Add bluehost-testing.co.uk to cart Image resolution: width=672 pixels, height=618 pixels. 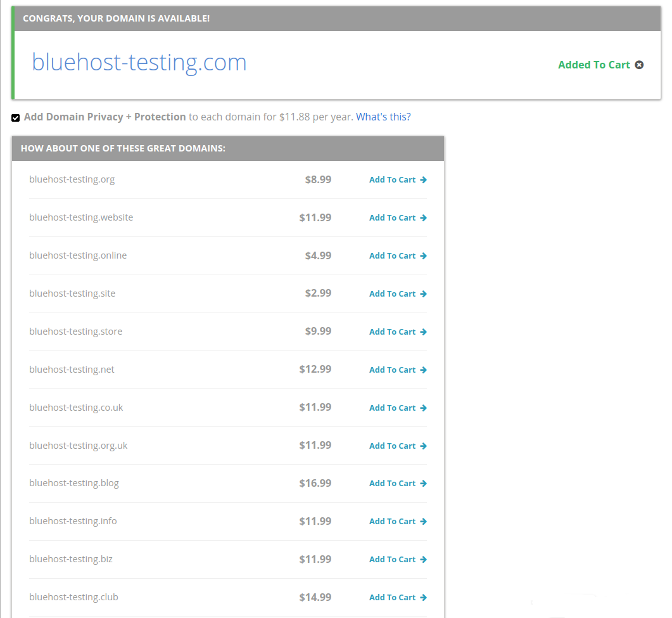[x=398, y=408]
